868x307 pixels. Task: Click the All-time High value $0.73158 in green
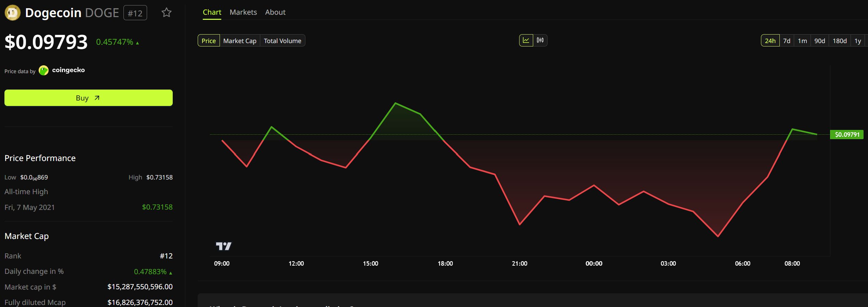[157, 207]
